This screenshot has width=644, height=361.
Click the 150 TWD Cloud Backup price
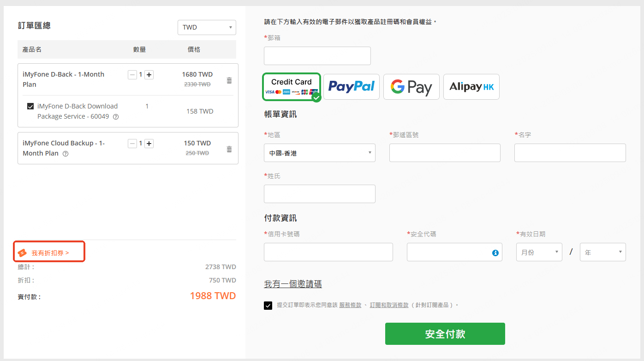[197, 143]
